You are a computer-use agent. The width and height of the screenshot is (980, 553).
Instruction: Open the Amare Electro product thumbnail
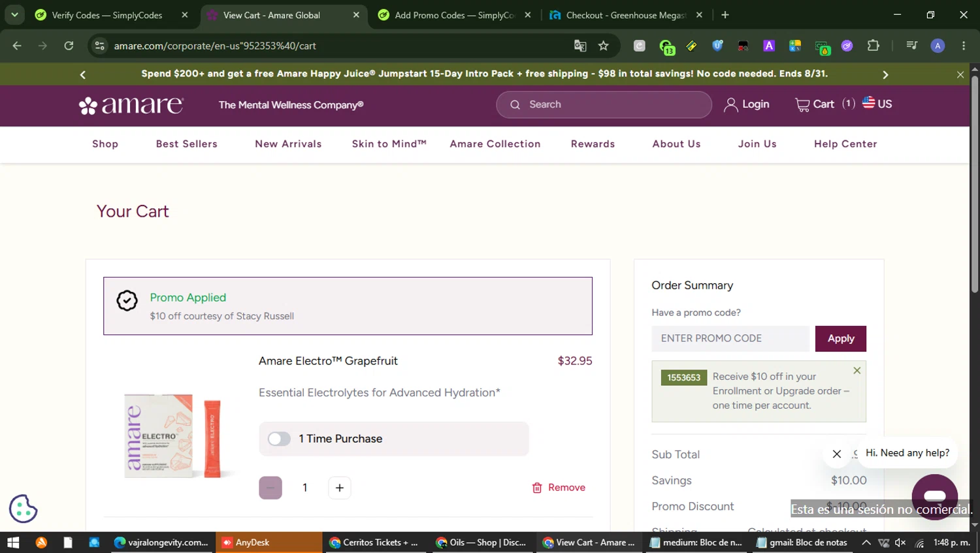174,435
